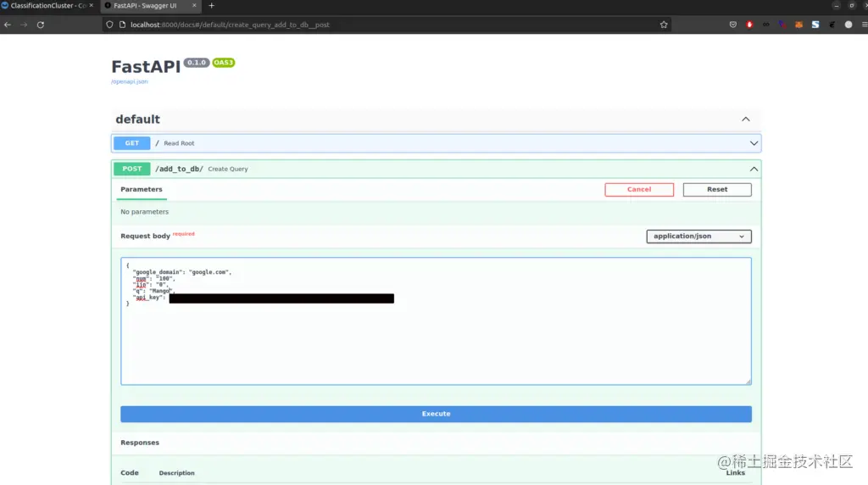Viewport: 868px width, 485px height.
Task: Cancel the try-it-out editing
Action: click(639, 189)
